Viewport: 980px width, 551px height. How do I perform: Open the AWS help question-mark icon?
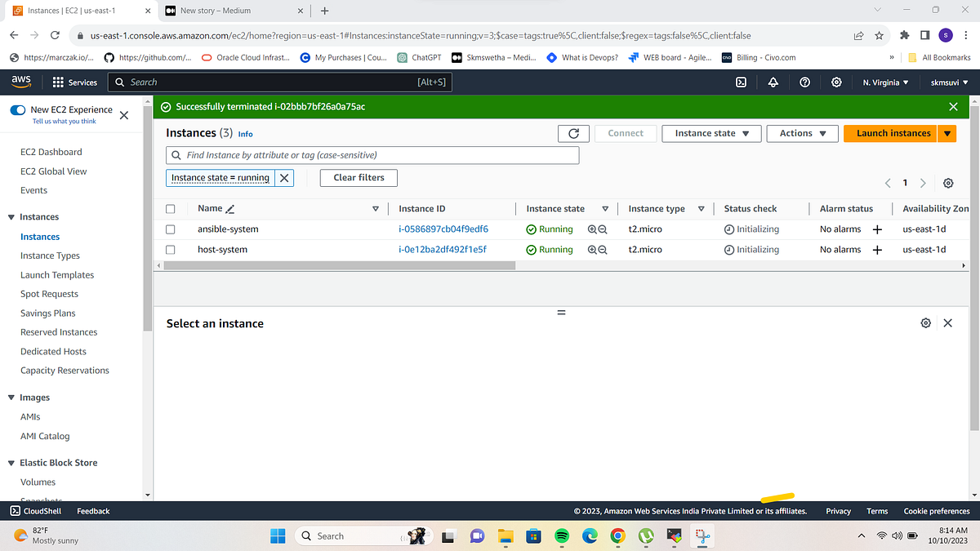click(804, 82)
